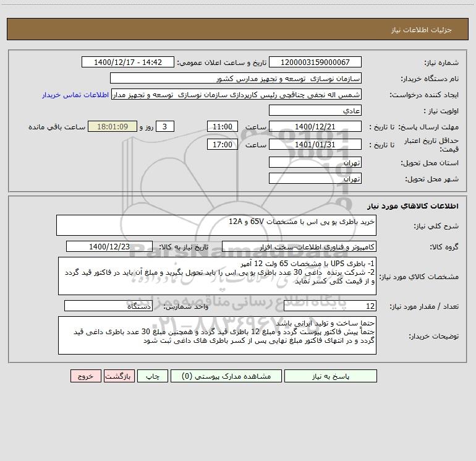Click the 'اولویت نیاز :' label
This screenshot has width=476, height=461.
pyautogui.click(x=441, y=111)
